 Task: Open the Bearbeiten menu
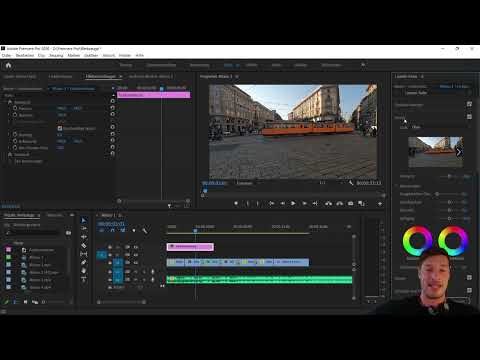[25, 55]
